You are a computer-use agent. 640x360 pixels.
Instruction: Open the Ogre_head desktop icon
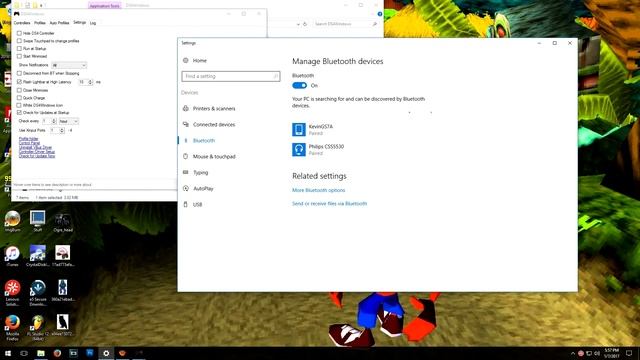(62, 222)
